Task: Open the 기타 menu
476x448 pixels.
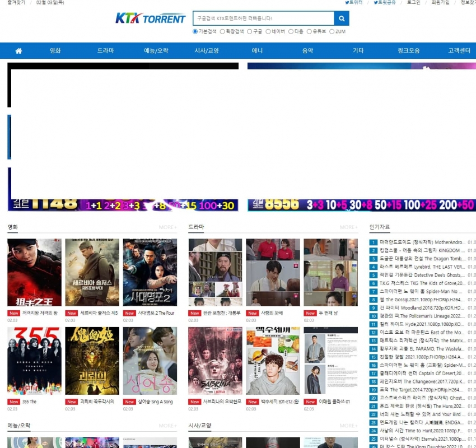Action: pyautogui.click(x=358, y=51)
